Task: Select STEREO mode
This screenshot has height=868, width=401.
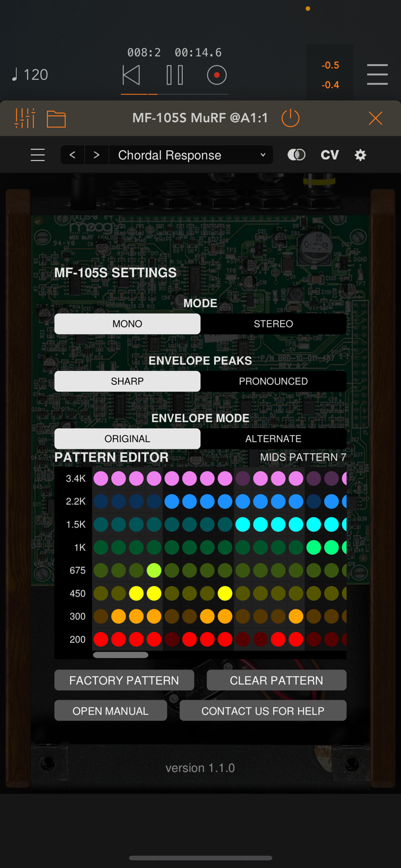Action: [274, 324]
